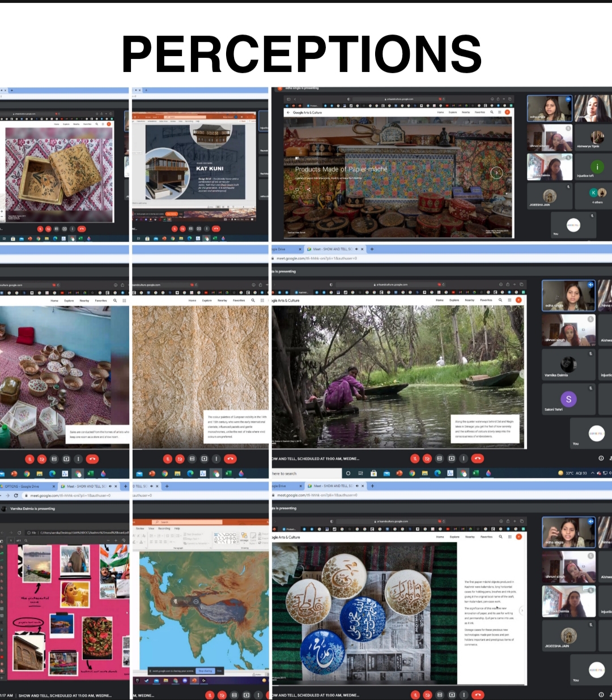
Task: Leave call below the calligraphy plates photo
Action: (x=478, y=695)
